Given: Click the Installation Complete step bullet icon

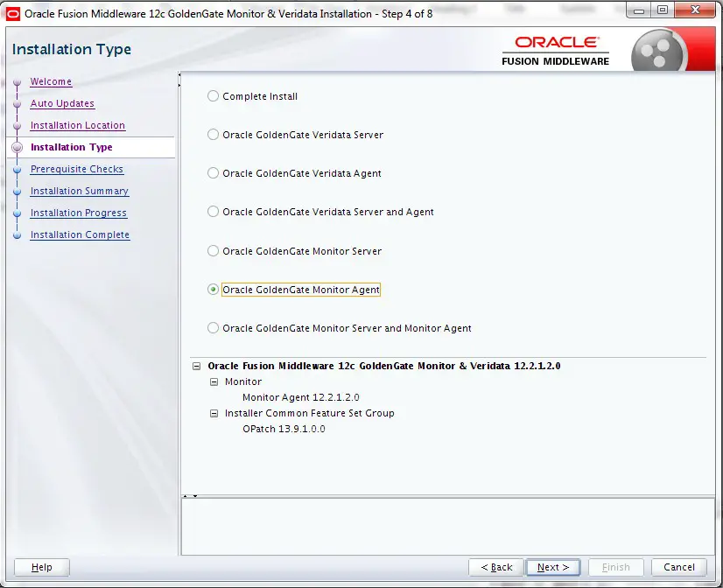Looking at the screenshot, I should (x=17, y=235).
